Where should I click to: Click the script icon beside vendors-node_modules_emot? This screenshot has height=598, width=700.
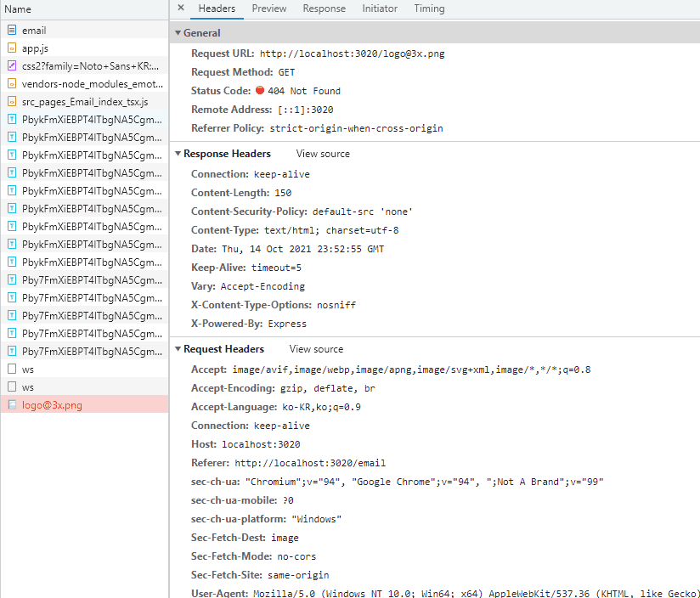point(12,83)
